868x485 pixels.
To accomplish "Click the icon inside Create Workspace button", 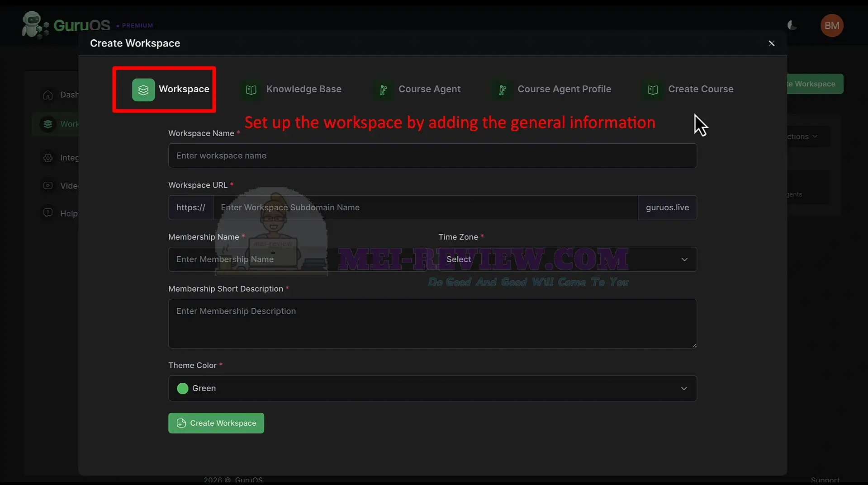I will pos(181,423).
